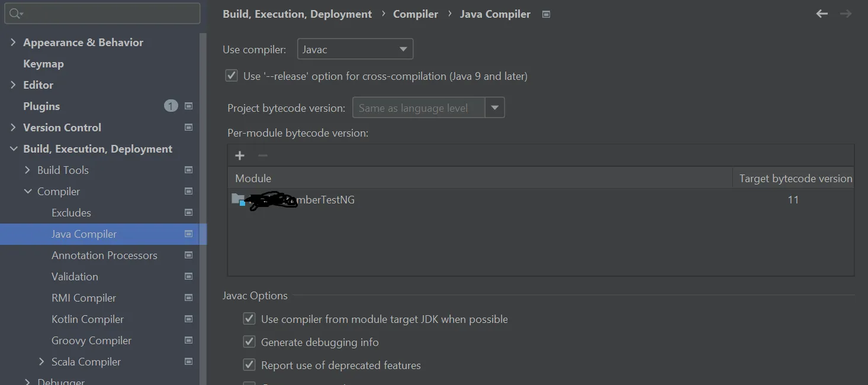Toggle the '--release' option for cross-compilation checkbox
Image resolution: width=868 pixels, height=385 pixels.
tap(232, 76)
